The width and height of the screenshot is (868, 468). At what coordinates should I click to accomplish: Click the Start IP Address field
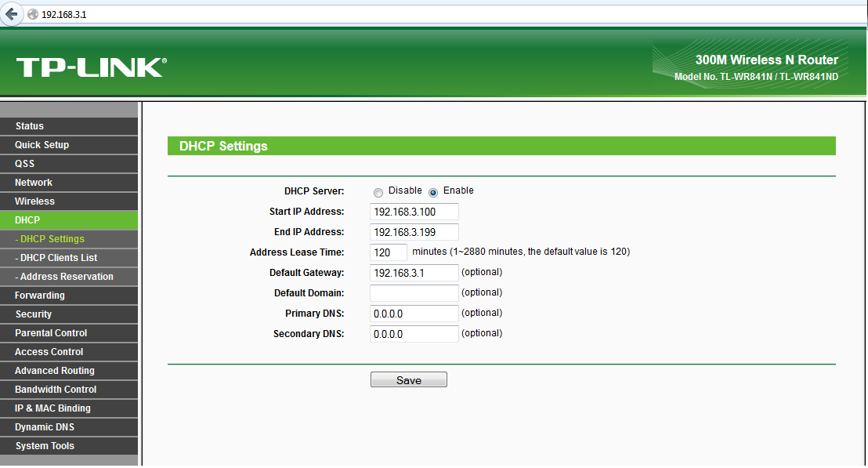414,212
